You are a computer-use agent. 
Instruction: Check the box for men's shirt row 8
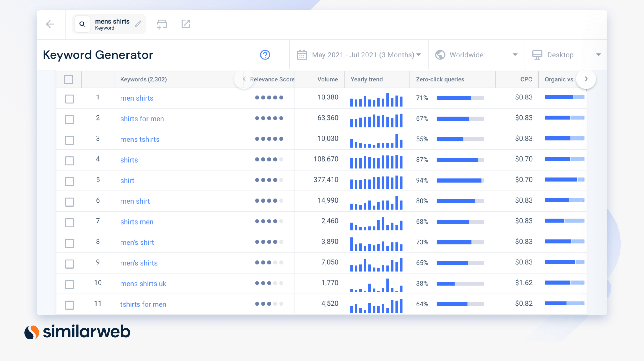(69, 243)
